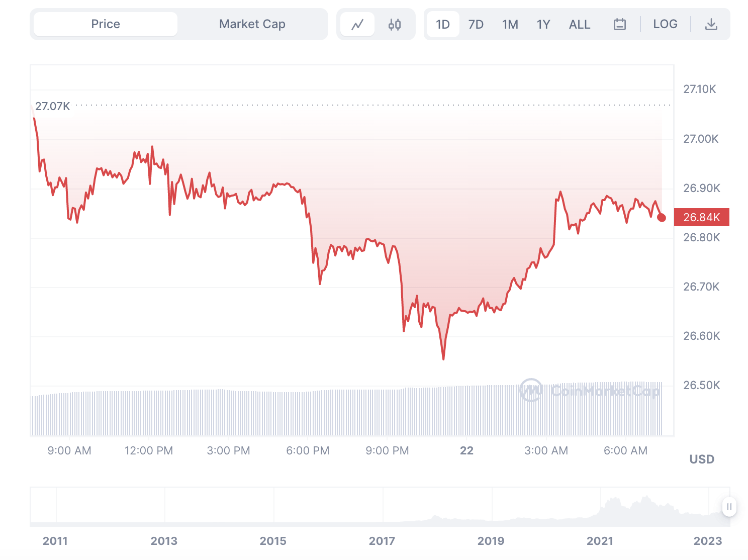Screen dimensions: 748x560
Task: Choose the 7D time range
Action: (476, 24)
